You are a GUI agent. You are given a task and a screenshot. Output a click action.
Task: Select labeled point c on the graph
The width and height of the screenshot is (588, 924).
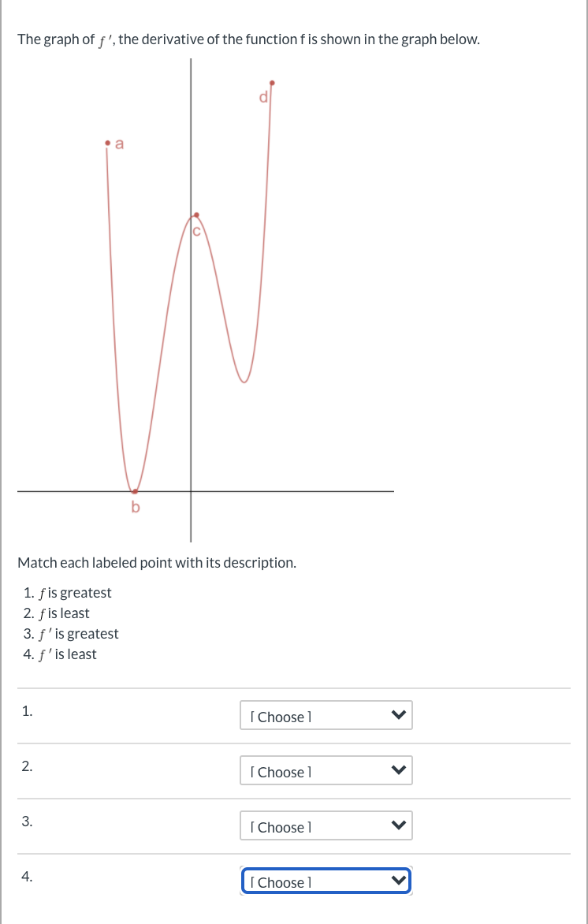(x=196, y=214)
